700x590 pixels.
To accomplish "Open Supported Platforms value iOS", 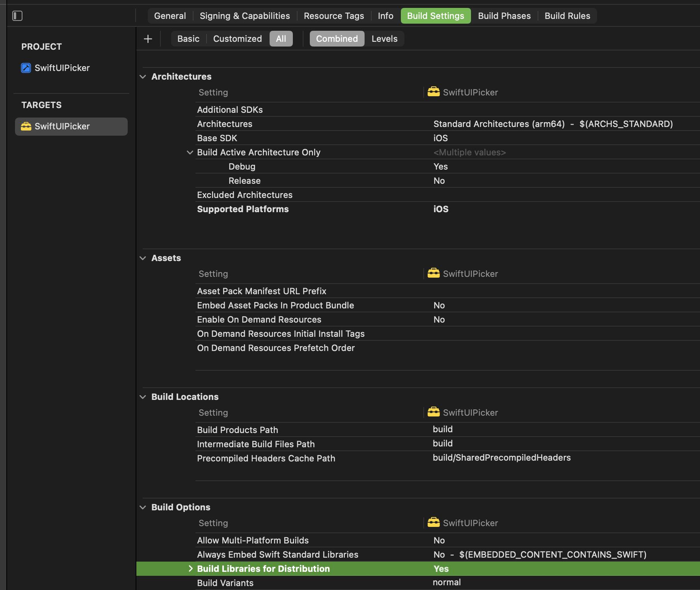I will click(441, 209).
